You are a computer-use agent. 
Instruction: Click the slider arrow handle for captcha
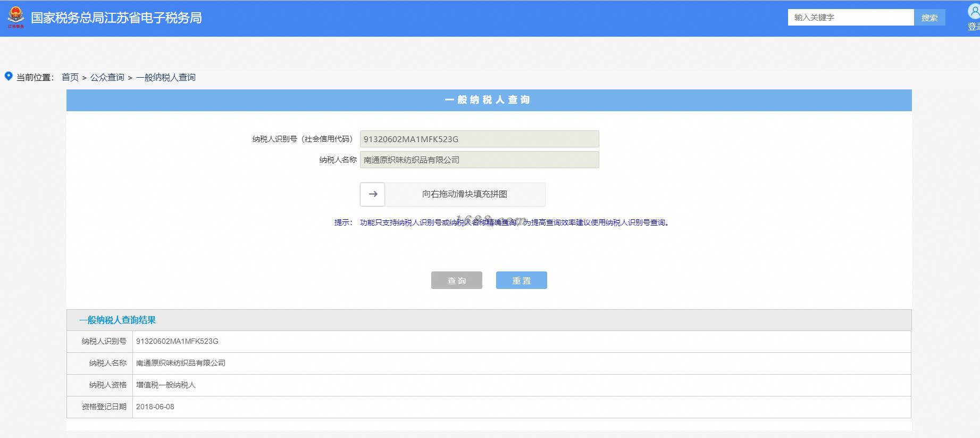pyautogui.click(x=372, y=194)
